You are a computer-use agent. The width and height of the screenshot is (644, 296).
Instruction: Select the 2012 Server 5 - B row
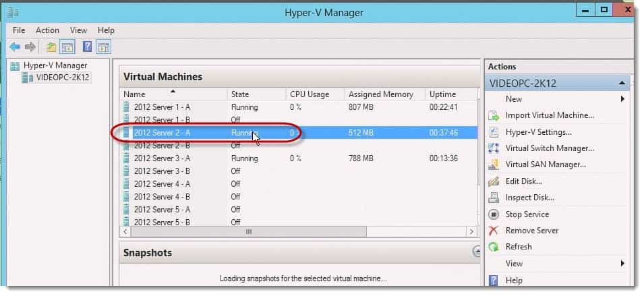click(x=299, y=222)
